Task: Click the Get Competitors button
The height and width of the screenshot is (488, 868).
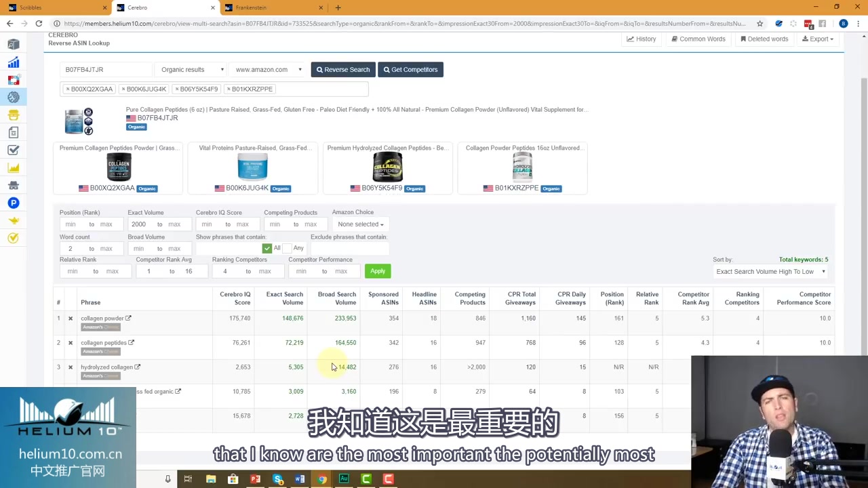Action: point(410,69)
